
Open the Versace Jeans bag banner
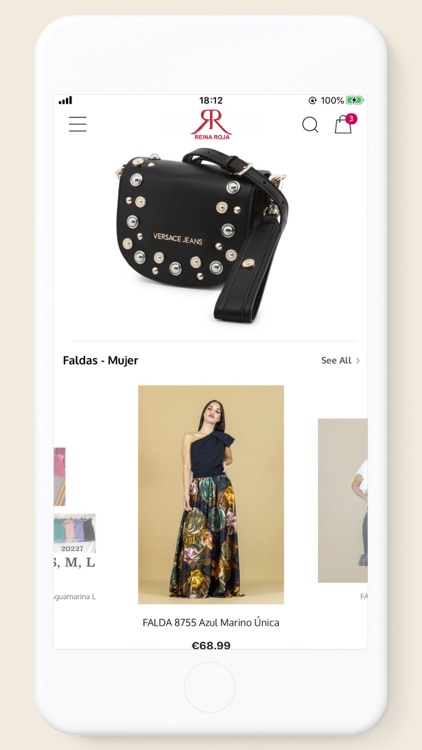tap(201, 236)
